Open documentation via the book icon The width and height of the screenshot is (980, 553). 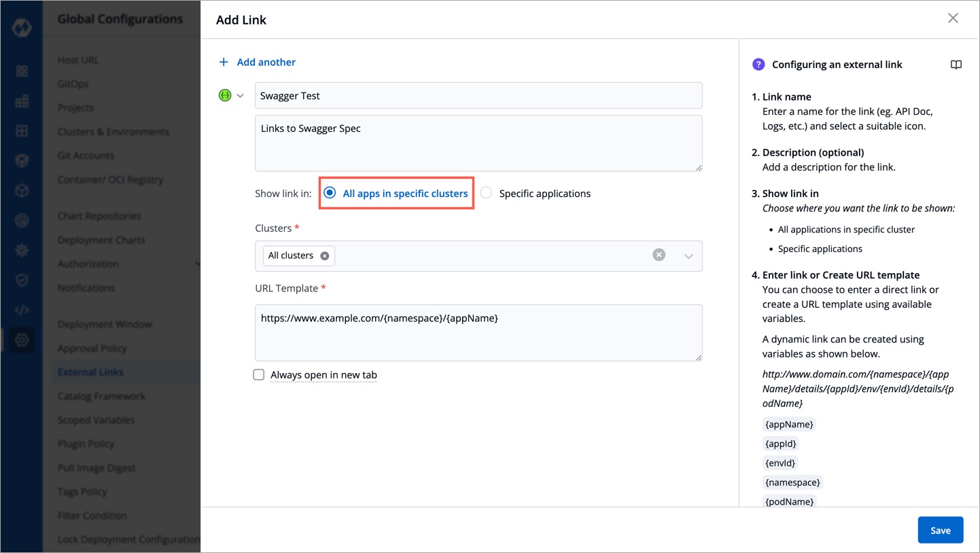click(x=956, y=65)
